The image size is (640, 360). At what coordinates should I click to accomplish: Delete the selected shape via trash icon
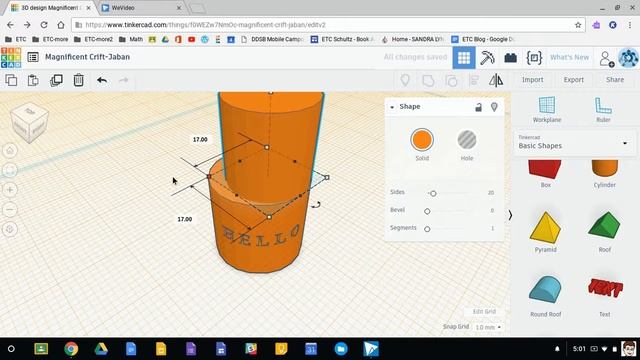(x=78, y=80)
